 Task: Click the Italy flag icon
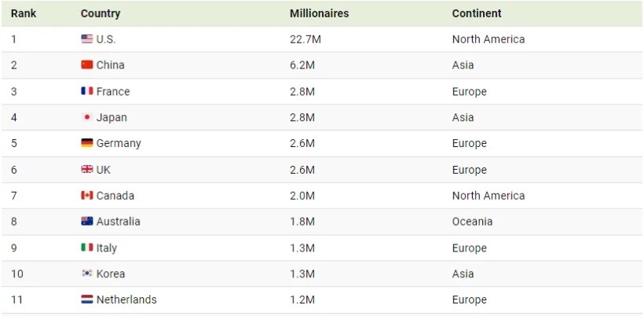point(87,248)
